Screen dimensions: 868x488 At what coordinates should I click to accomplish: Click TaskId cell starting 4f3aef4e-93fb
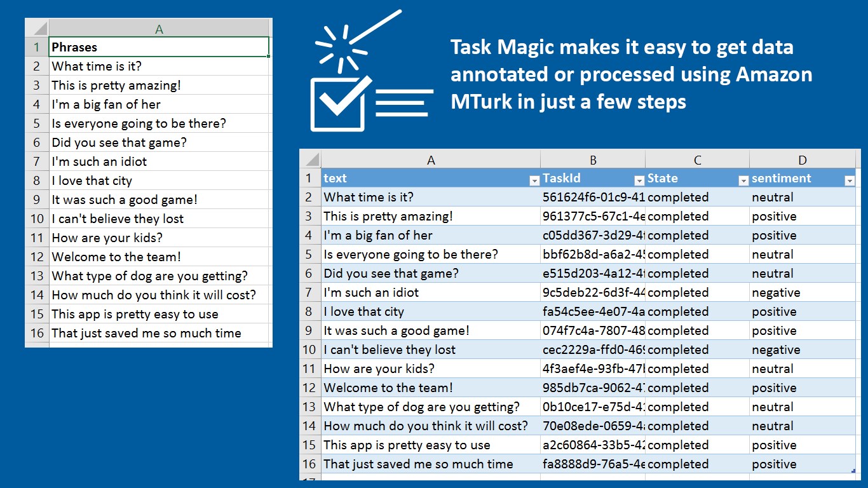[593, 369]
